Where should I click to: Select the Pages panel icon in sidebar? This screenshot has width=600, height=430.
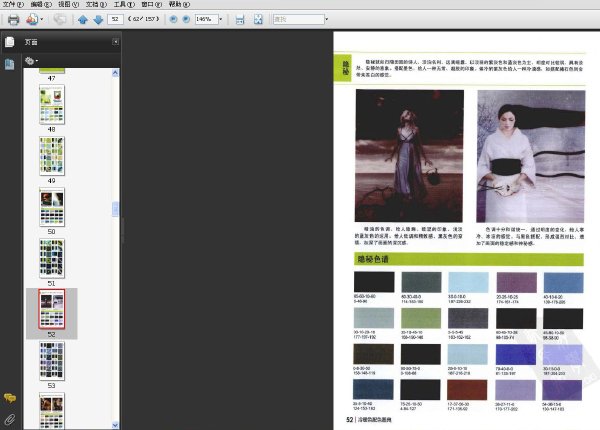pyautogui.click(x=10, y=42)
